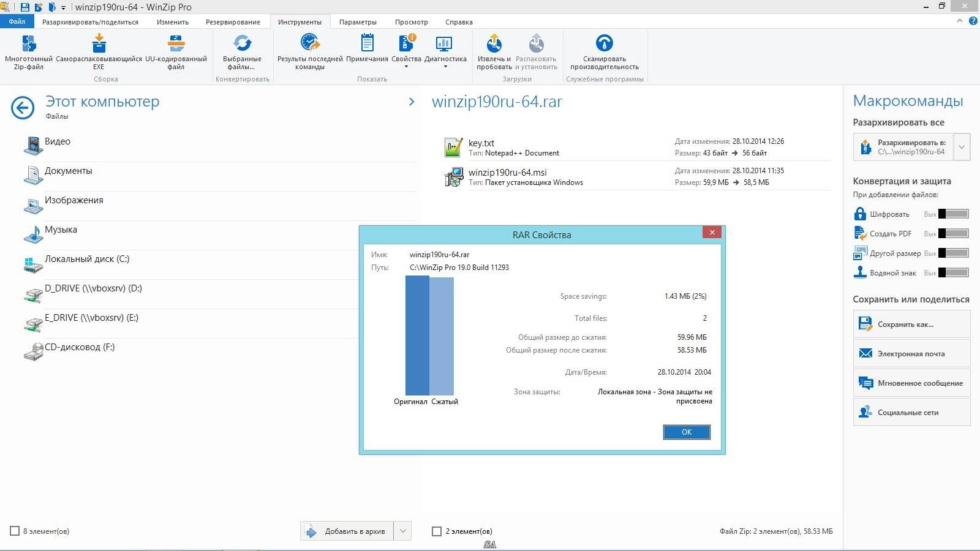The width and height of the screenshot is (980, 551).
Task: Switch to the Изменить tab
Action: point(173,22)
